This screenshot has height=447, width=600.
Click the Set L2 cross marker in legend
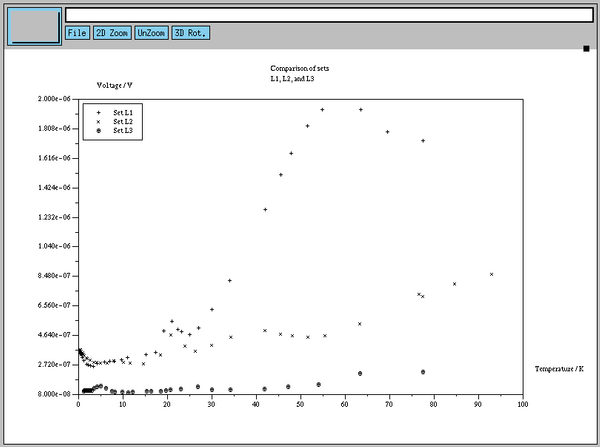point(99,122)
